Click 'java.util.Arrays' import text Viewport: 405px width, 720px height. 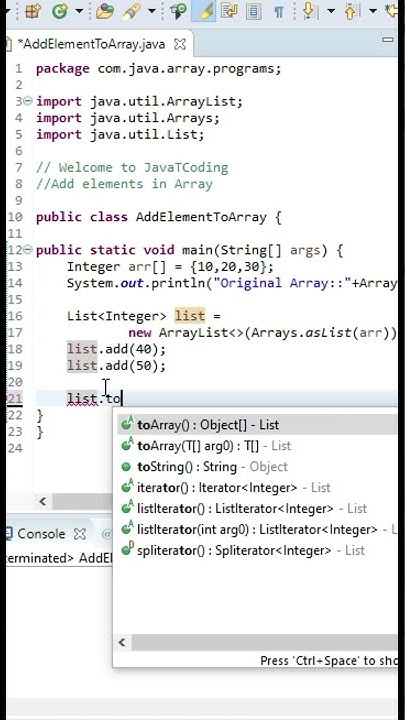point(151,118)
